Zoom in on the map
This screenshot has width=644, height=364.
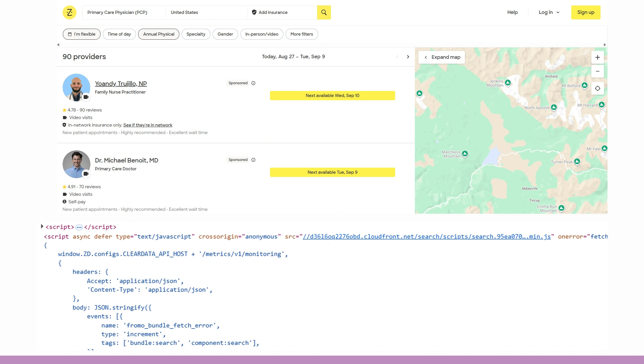click(597, 57)
